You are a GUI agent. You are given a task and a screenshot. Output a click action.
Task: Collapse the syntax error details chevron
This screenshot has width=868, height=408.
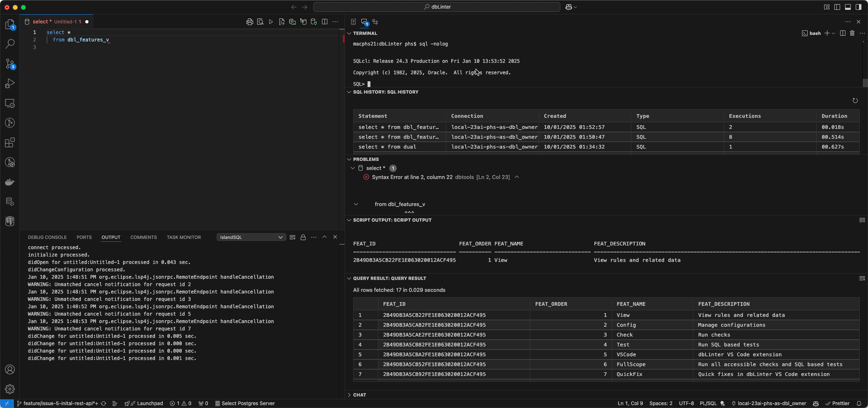coord(517,177)
